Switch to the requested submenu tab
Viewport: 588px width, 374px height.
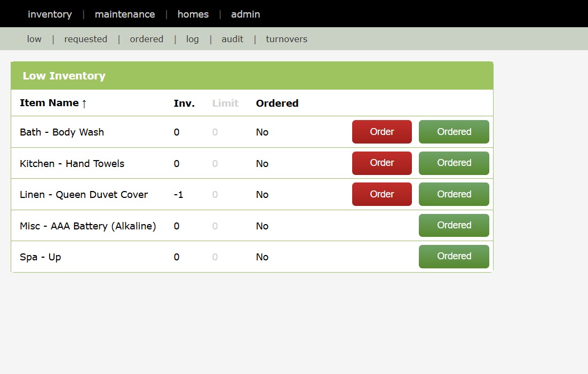85,39
